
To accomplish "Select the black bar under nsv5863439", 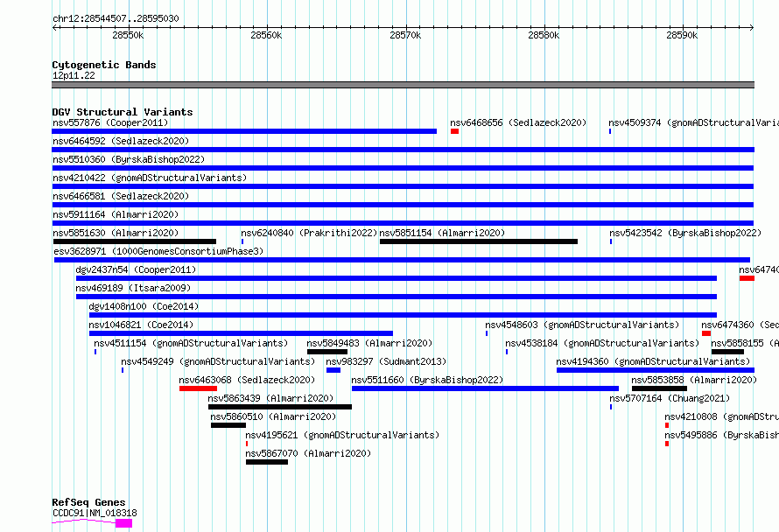I will tap(280, 407).
